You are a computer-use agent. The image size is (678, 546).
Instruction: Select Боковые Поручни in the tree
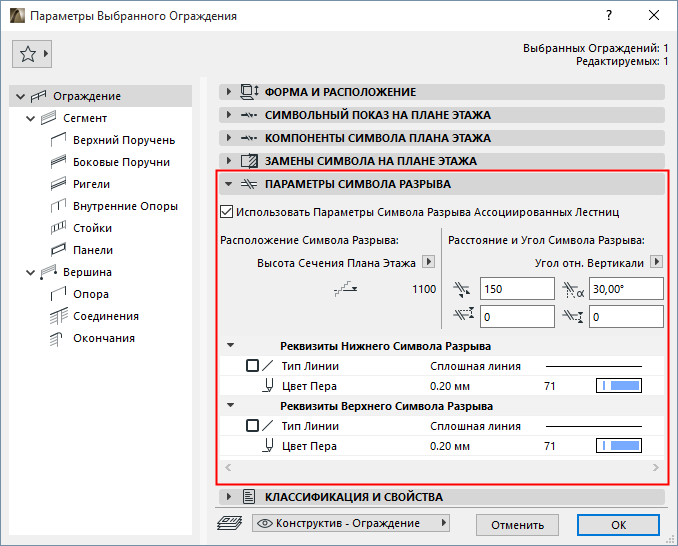coord(122,162)
